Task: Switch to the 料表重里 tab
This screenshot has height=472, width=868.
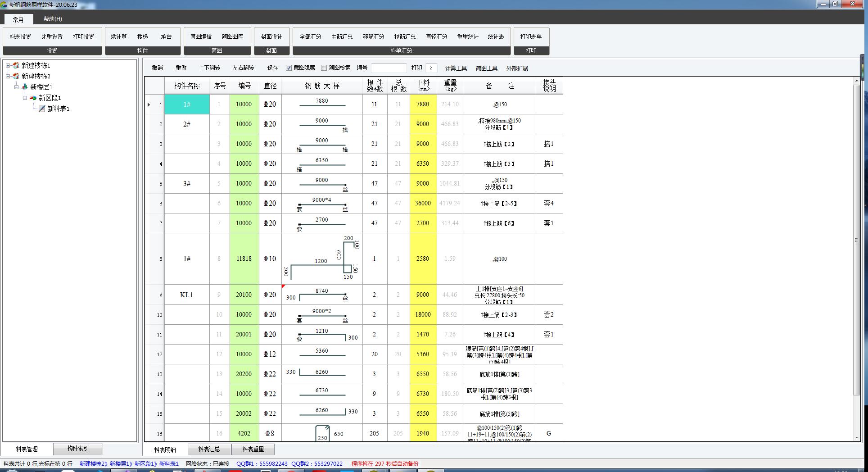Action: pyautogui.click(x=253, y=449)
